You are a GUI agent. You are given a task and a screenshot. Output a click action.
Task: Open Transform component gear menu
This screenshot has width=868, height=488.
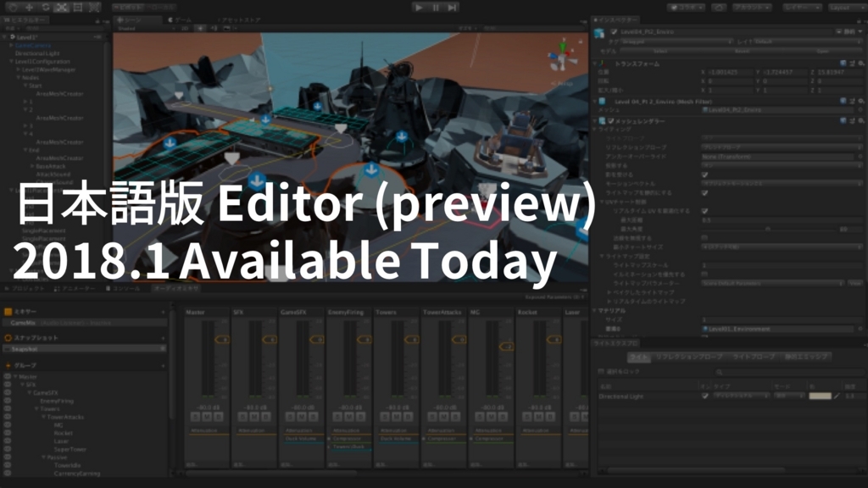coord(861,64)
